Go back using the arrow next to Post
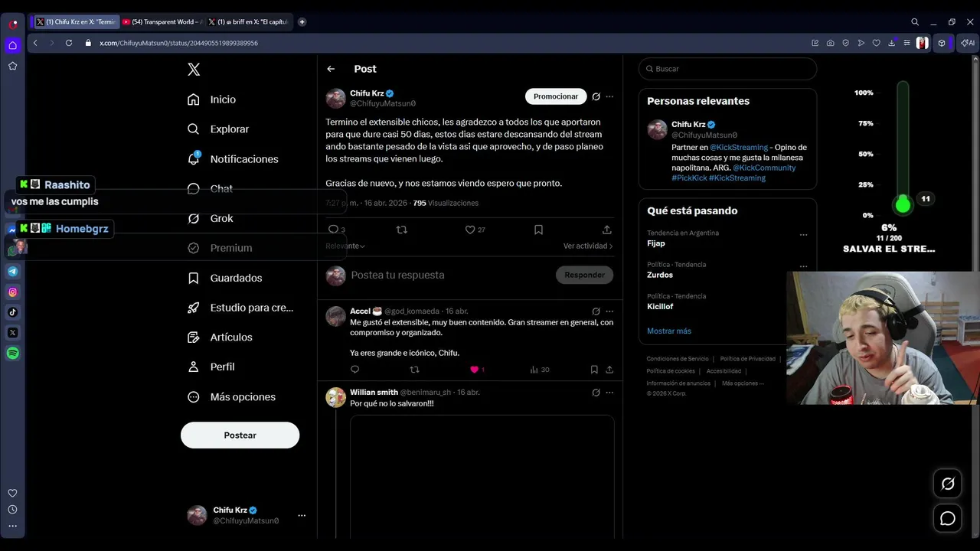This screenshot has height=551, width=980. (x=331, y=69)
